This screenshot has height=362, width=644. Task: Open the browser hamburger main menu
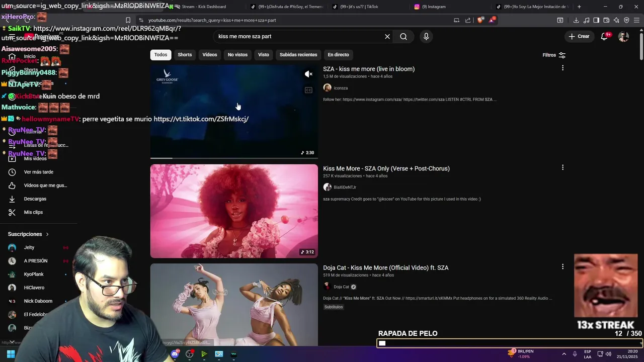pos(637,20)
